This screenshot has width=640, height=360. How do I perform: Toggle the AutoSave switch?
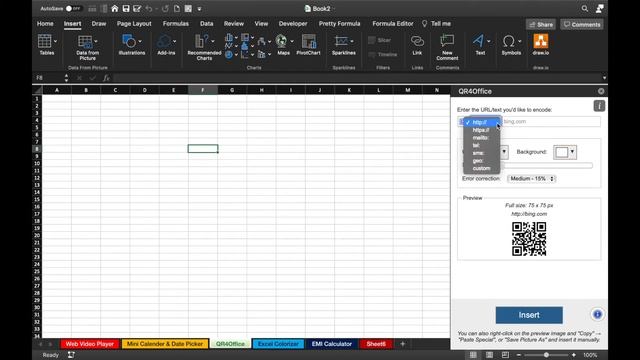[73, 9]
